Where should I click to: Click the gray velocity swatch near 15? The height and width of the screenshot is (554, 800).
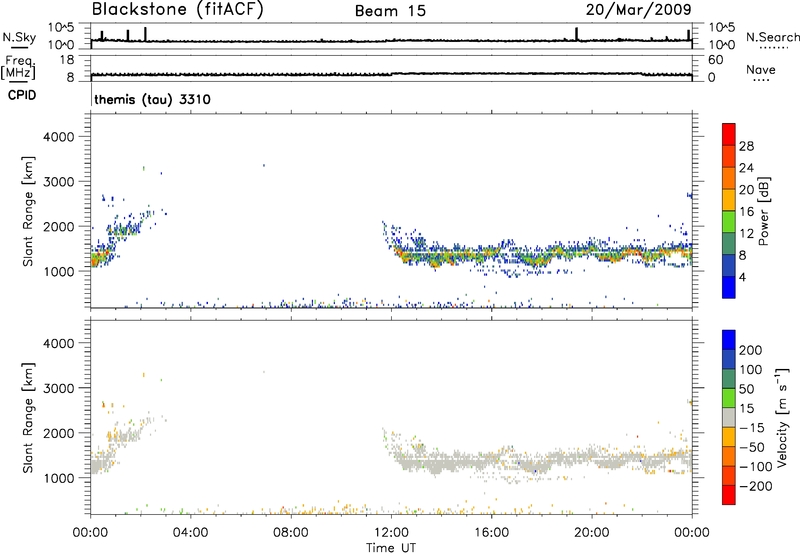(x=729, y=417)
